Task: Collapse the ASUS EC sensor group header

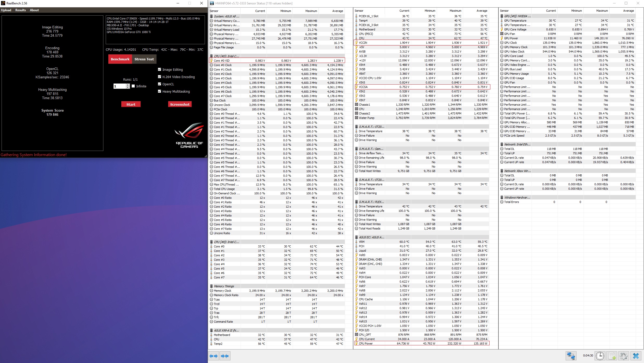Action: [371, 237]
